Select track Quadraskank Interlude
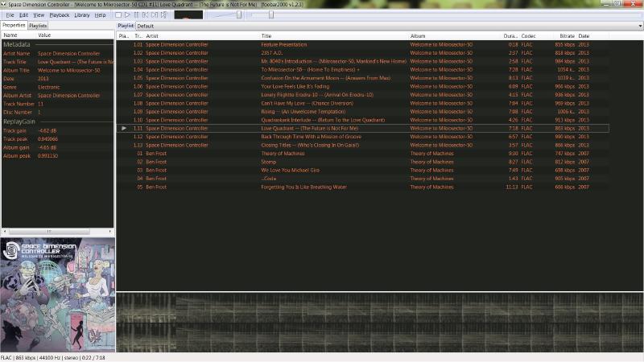644x362 pixels. (x=363, y=120)
